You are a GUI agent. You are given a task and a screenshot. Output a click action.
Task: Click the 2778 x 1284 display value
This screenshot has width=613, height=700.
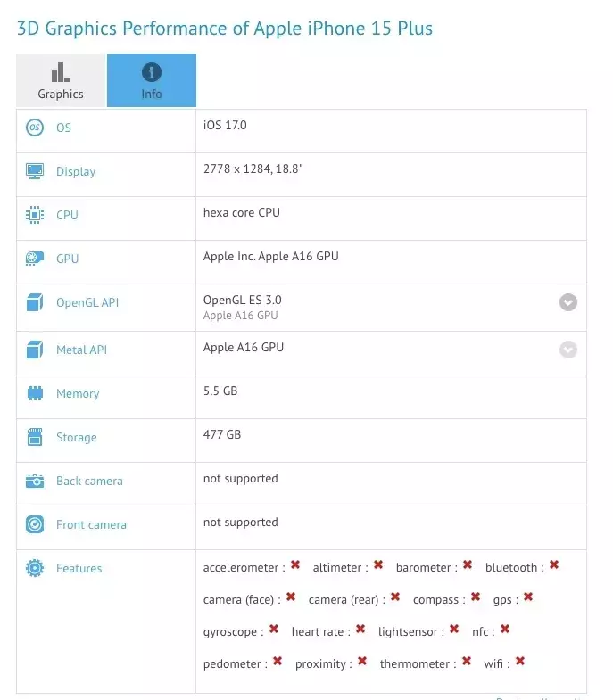pyautogui.click(x=253, y=169)
